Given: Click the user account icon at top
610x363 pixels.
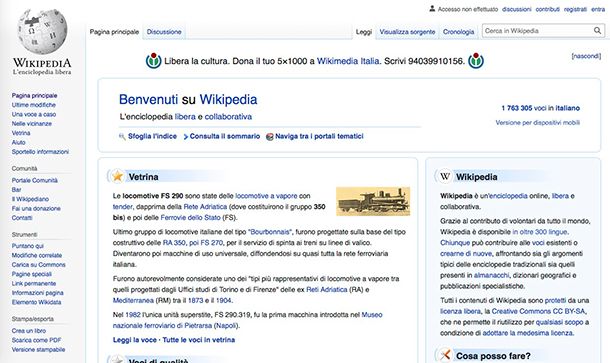Looking at the screenshot, I should [432, 9].
